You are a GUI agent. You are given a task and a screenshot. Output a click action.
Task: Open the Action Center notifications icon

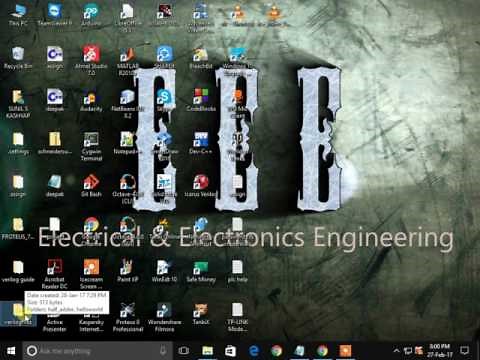coord(464,351)
